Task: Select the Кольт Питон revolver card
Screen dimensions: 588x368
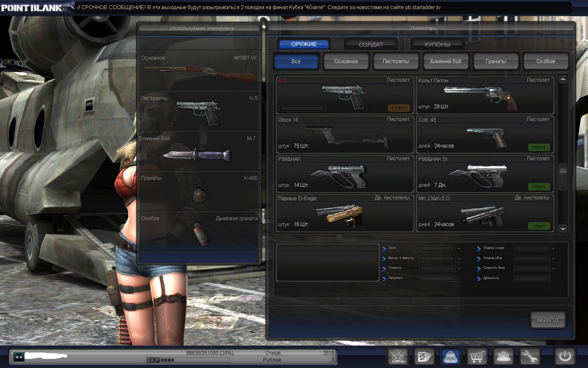Action: [x=485, y=95]
